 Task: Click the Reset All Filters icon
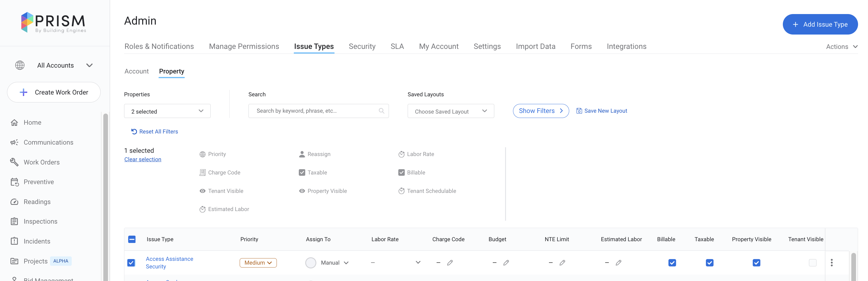(x=134, y=132)
